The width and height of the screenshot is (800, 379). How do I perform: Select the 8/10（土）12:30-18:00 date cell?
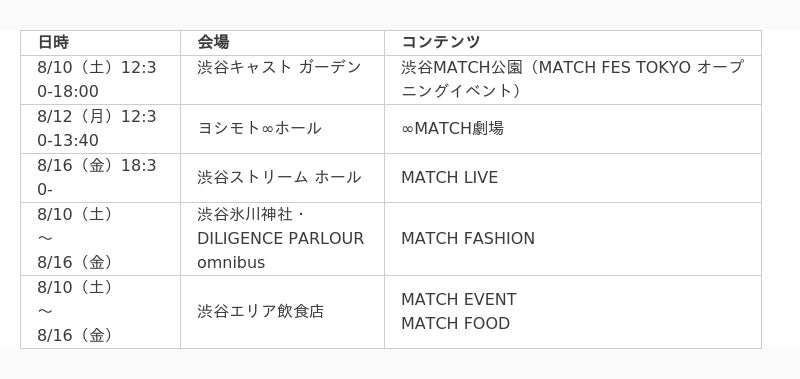tap(101, 80)
